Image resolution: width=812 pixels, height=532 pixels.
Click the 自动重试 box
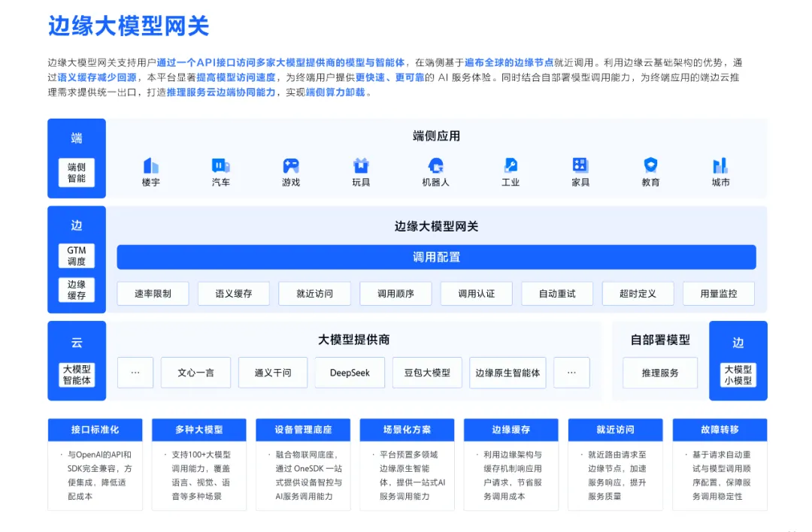tap(556, 294)
